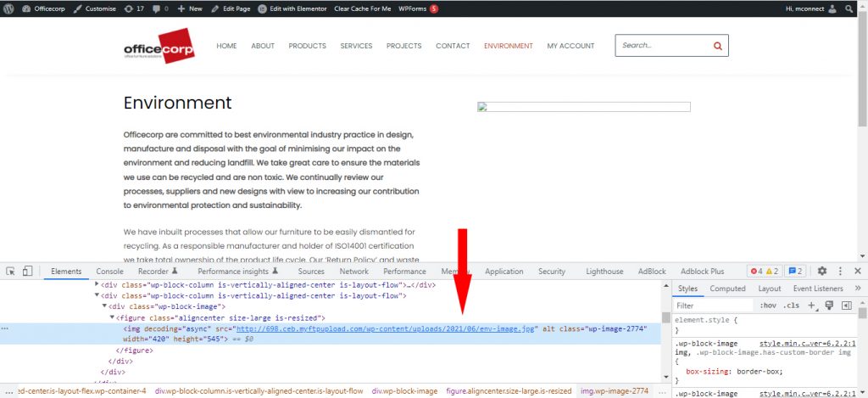The width and height of the screenshot is (868, 398).
Task: Click the site search magnifier icon
Action: tap(717, 46)
